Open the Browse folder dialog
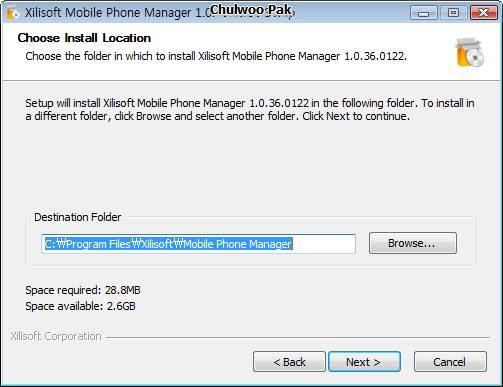503x387 pixels. 413,243
